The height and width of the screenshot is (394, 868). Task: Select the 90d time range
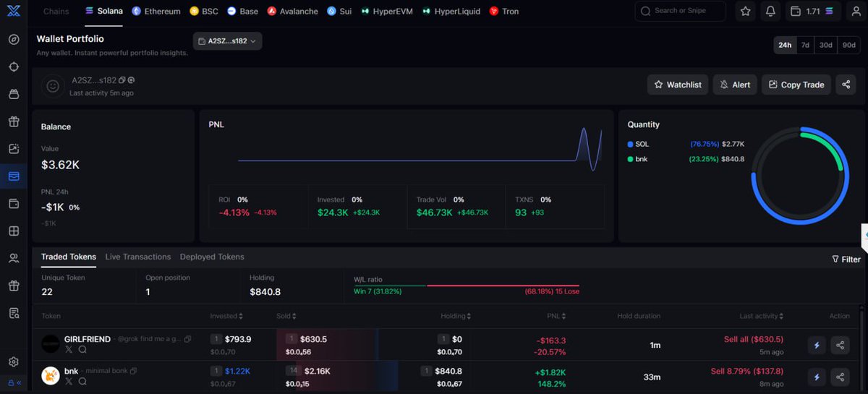[x=848, y=45]
